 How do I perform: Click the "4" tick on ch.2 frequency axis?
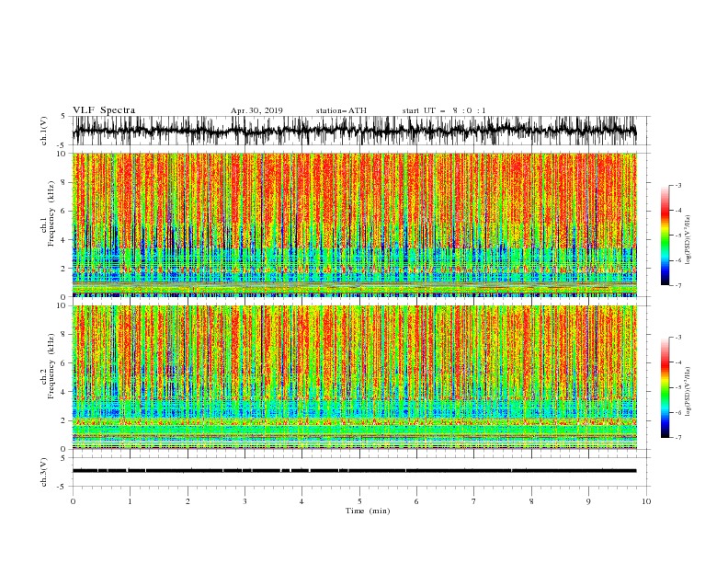[64, 392]
